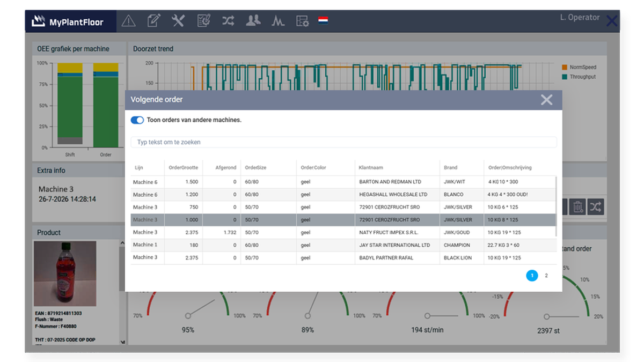Click the product bottle thumbnail image
The height and width of the screenshot is (362, 644).
point(65,273)
